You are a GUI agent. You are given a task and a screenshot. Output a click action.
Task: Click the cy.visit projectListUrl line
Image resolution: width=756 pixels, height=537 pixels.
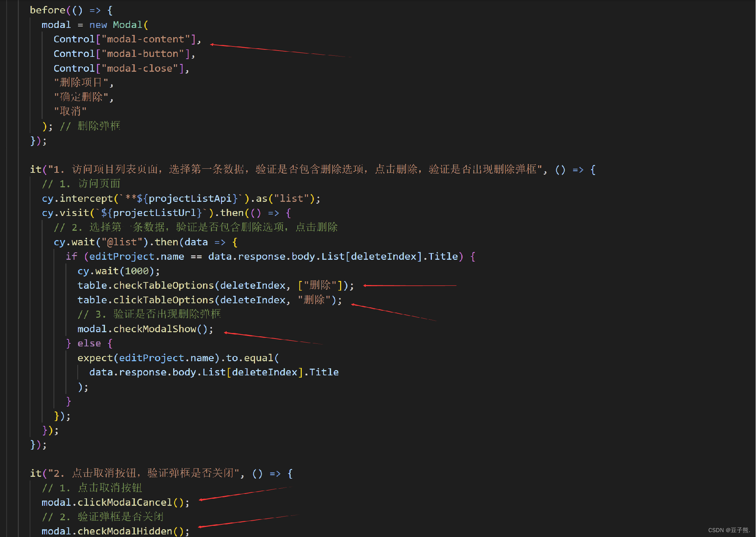(166, 213)
